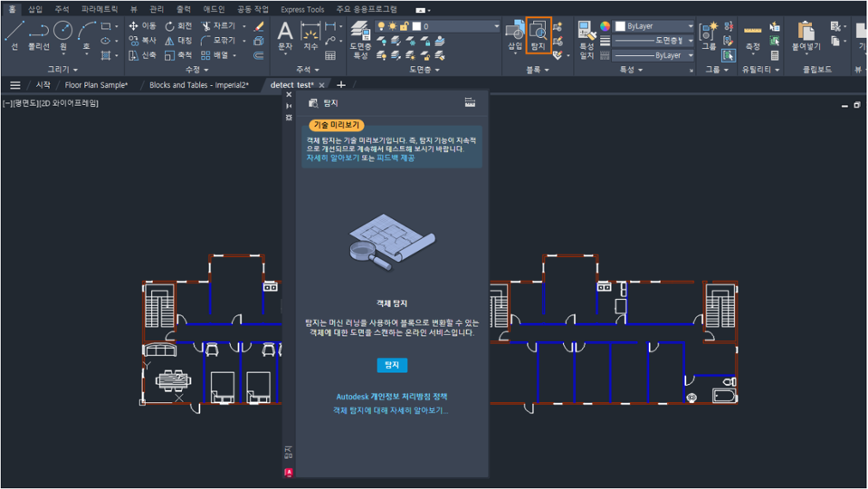Click the 복사 (Copy) tool

click(142, 41)
